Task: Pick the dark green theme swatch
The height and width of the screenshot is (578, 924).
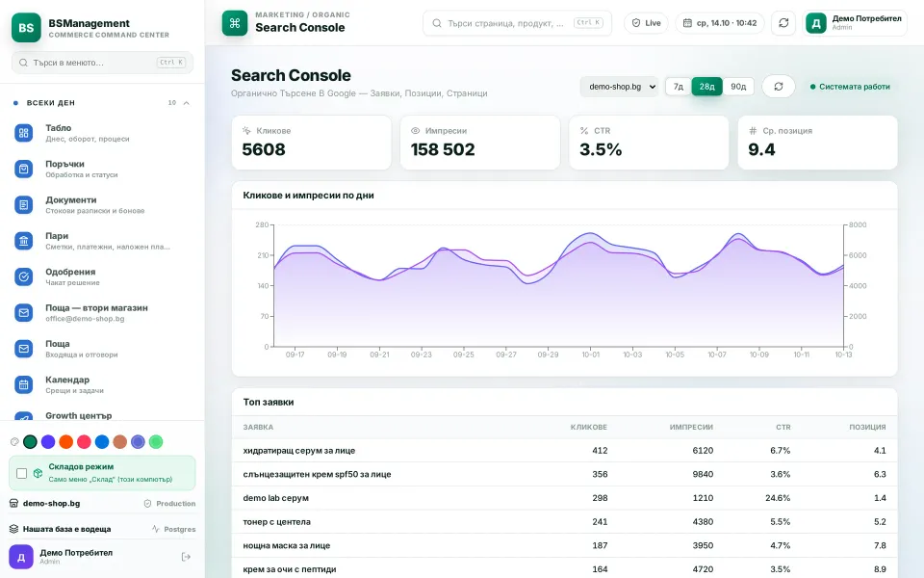Action: click(30, 442)
